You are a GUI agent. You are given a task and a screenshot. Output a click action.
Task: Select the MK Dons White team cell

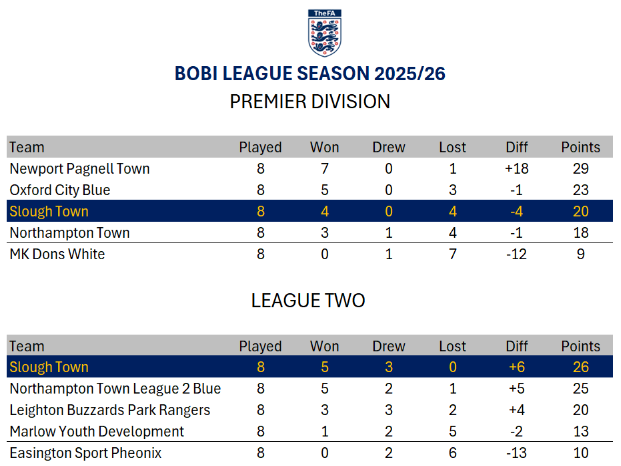click(57, 254)
